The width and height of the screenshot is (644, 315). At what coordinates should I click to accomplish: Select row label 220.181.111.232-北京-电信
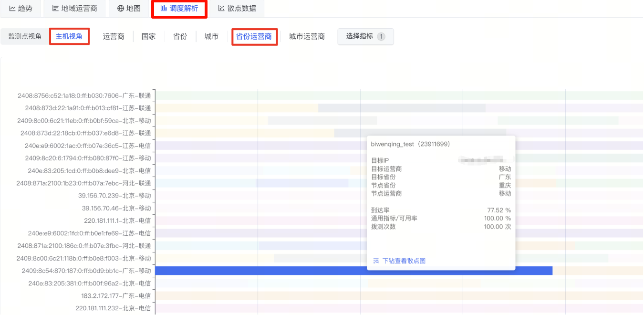pyautogui.click(x=113, y=308)
